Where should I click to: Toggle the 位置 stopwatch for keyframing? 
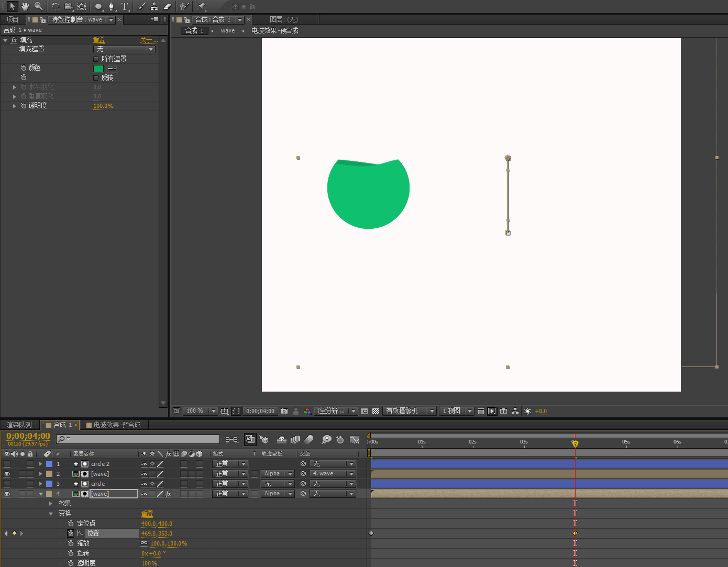pyautogui.click(x=71, y=533)
